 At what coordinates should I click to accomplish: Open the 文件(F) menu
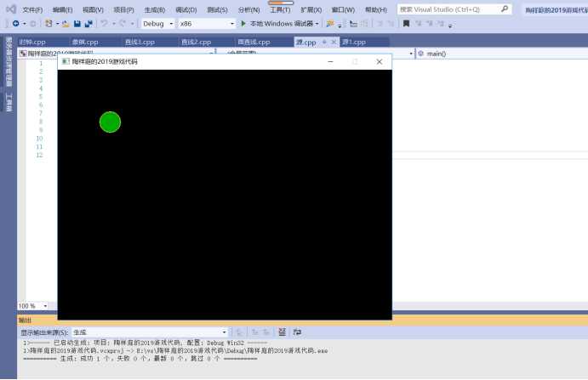click(x=32, y=9)
